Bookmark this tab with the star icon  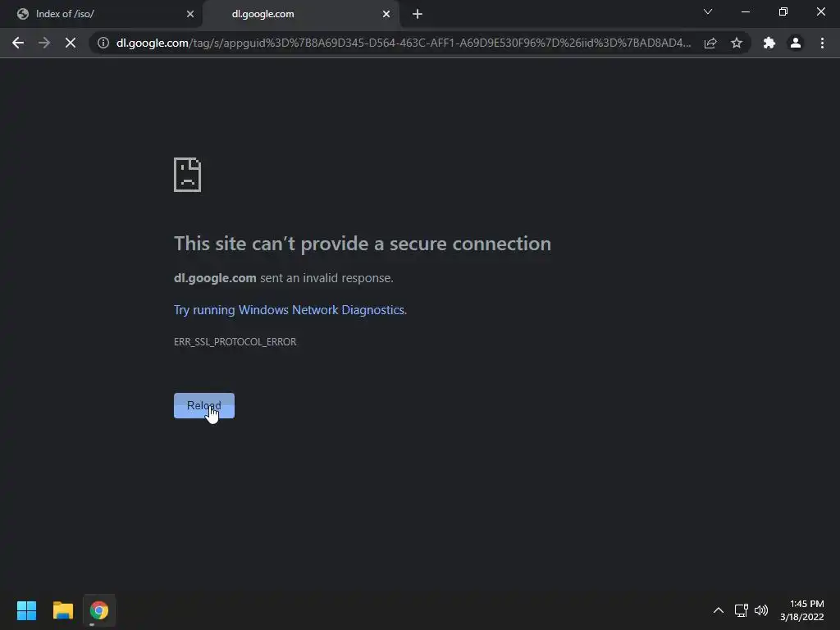[737, 43]
